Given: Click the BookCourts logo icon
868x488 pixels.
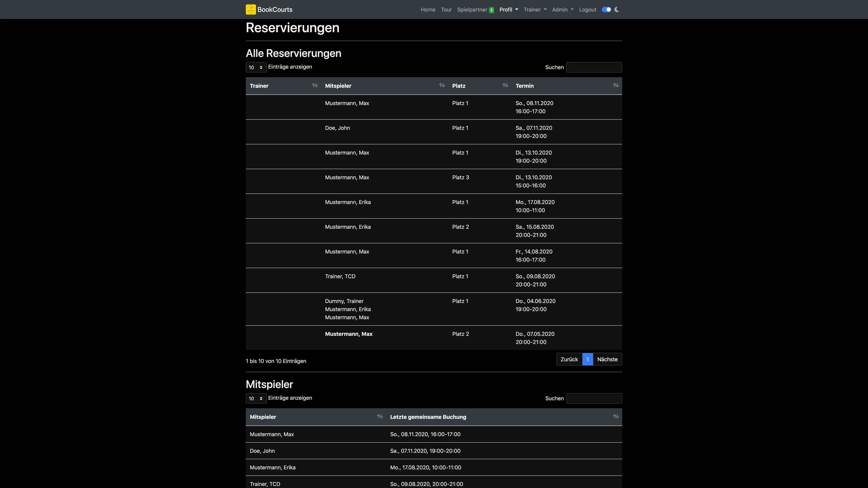Looking at the screenshot, I should click(x=251, y=9).
